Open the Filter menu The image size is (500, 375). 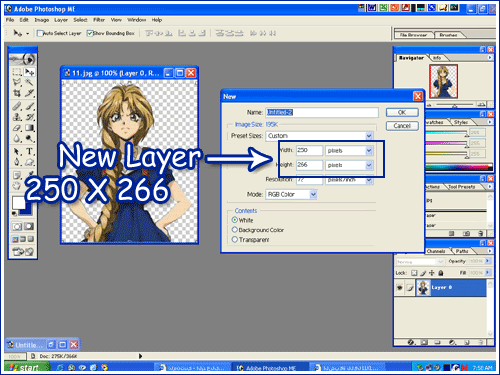[x=99, y=20]
